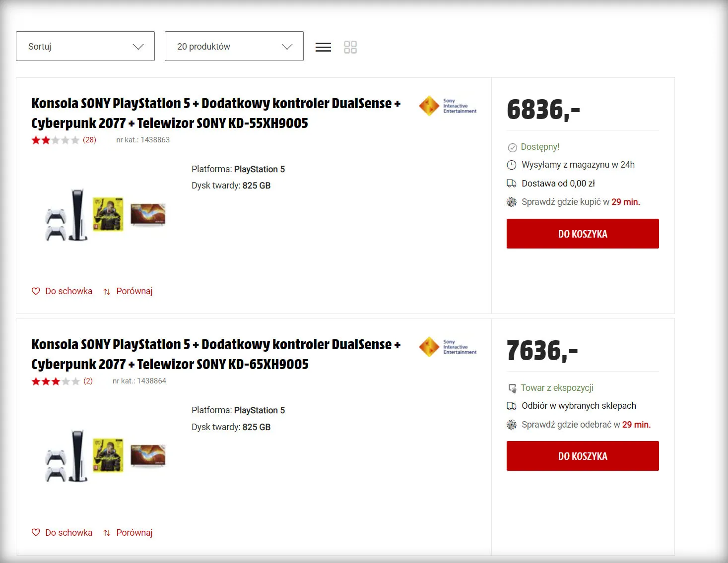Add the 6836 bundle with DO KOSZYKA
Screen dimensions: 728x563
(583, 234)
